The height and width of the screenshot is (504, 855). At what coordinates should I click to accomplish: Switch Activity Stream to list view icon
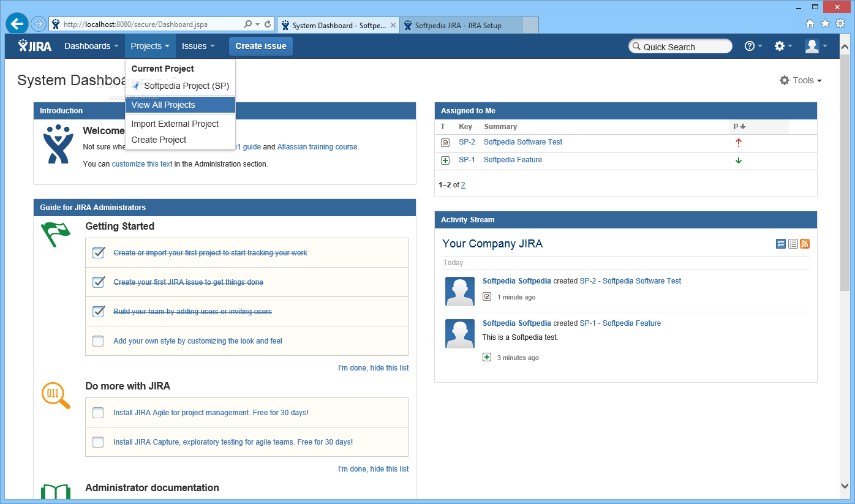[x=793, y=244]
